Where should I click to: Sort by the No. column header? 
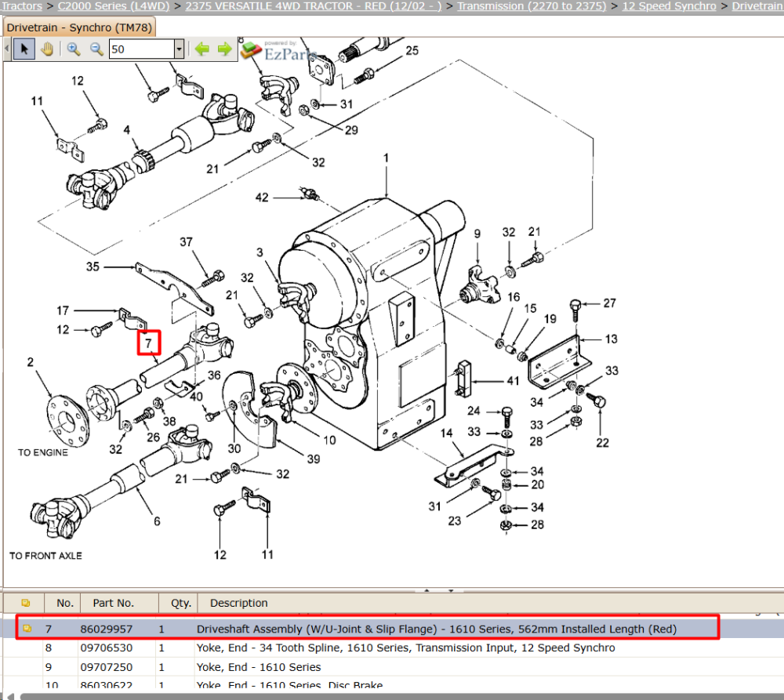pyautogui.click(x=65, y=603)
